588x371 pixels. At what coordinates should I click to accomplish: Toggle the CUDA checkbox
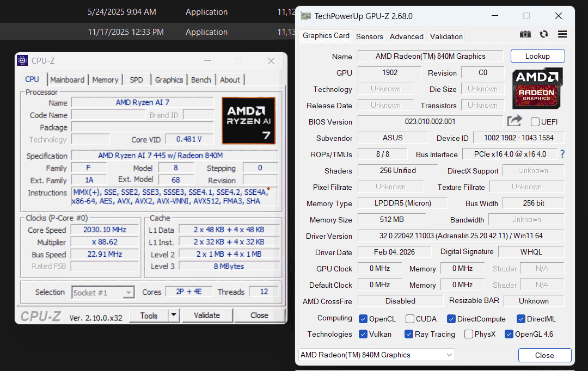pyautogui.click(x=410, y=319)
